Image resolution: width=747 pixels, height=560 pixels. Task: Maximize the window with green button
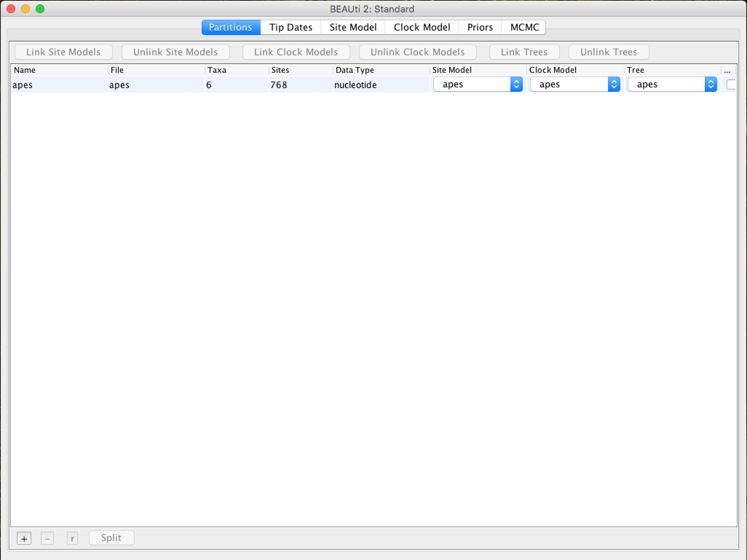click(x=40, y=9)
